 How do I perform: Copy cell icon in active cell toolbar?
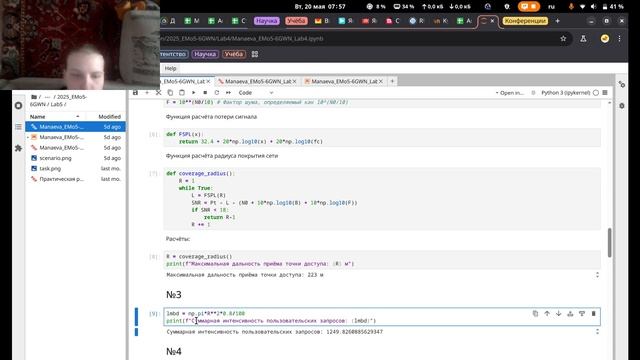(535, 313)
